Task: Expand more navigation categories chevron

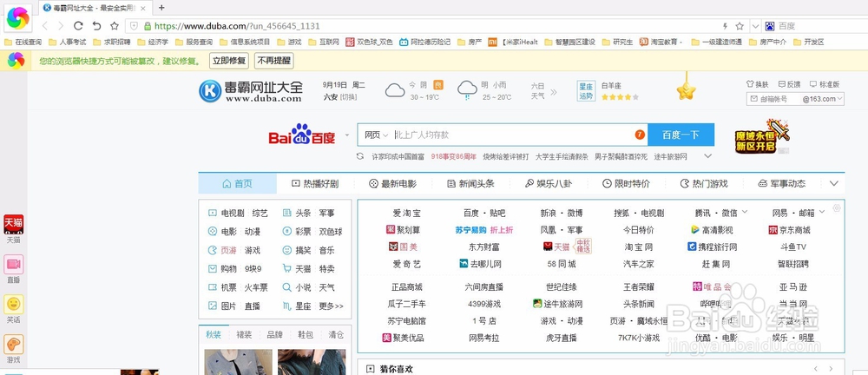Action: click(x=834, y=183)
